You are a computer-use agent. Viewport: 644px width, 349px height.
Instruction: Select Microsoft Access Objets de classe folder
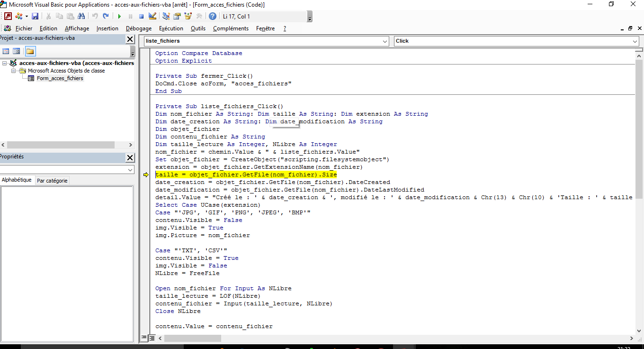click(66, 71)
